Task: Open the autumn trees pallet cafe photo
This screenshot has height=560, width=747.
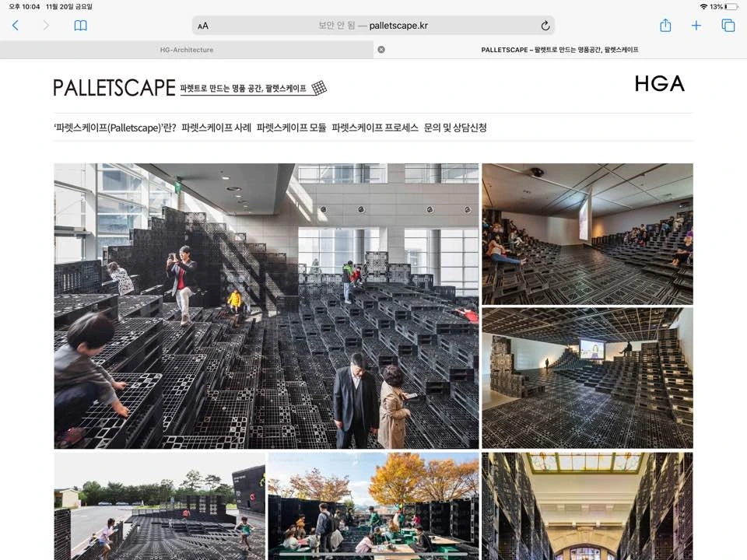Action: (x=373, y=506)
